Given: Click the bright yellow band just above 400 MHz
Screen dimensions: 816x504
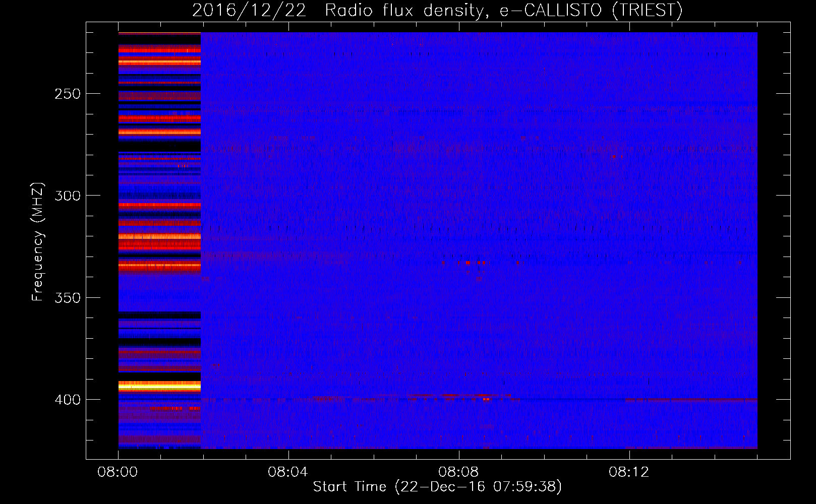Looking at the screenshot, I should 159,387.
